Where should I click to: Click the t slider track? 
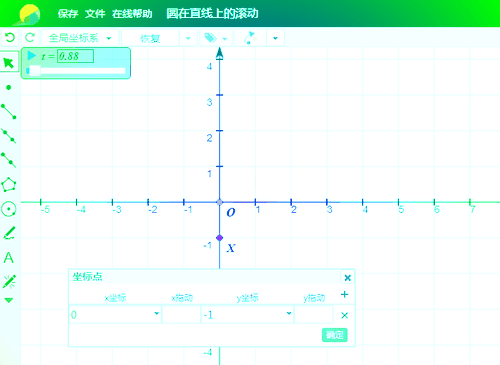coord(76,71)
